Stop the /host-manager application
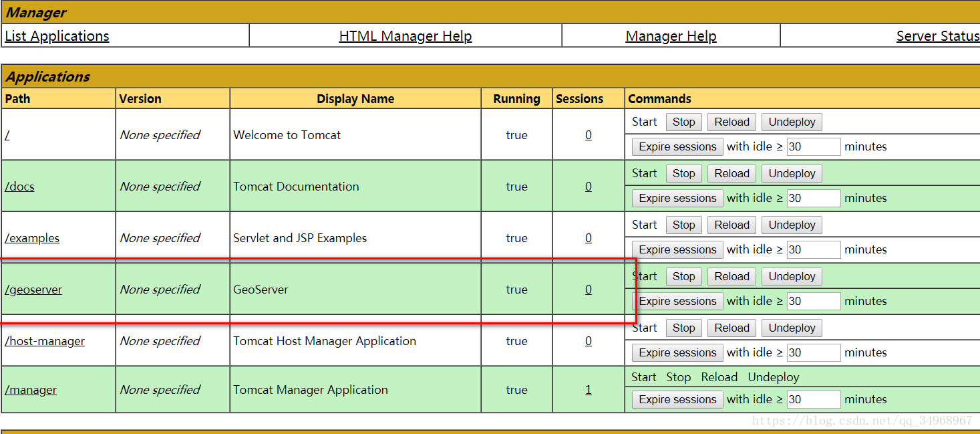Screen dimensions: 980x434 coord(684,328)
